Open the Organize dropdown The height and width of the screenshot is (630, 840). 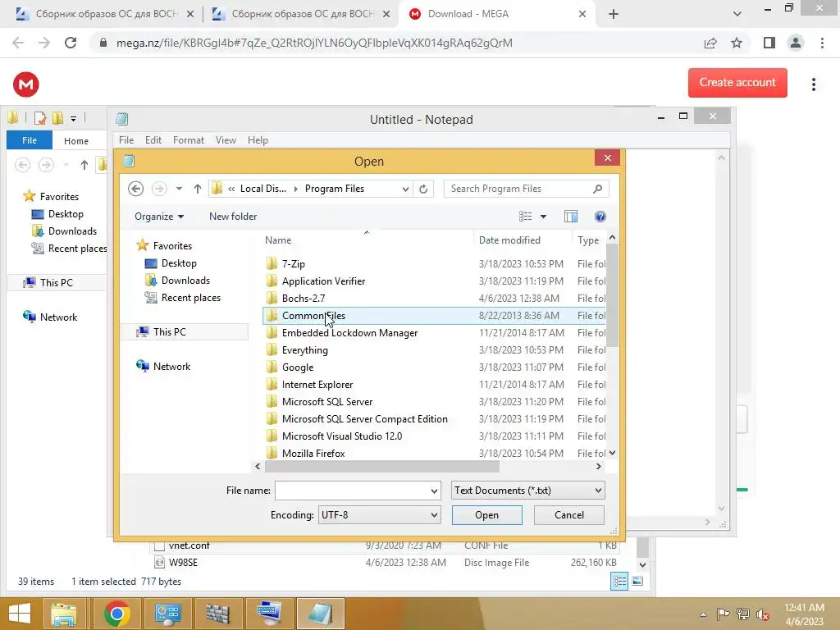(x=158, y=217)
